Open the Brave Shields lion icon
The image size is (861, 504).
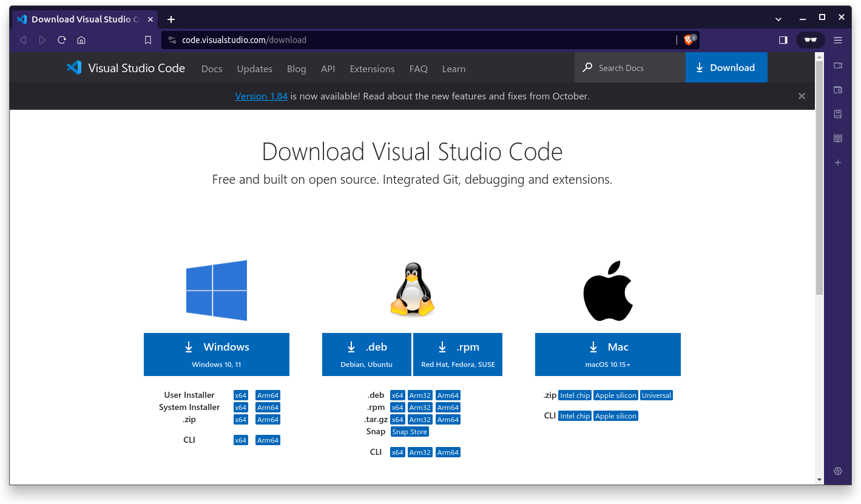[x=689, y=40]
